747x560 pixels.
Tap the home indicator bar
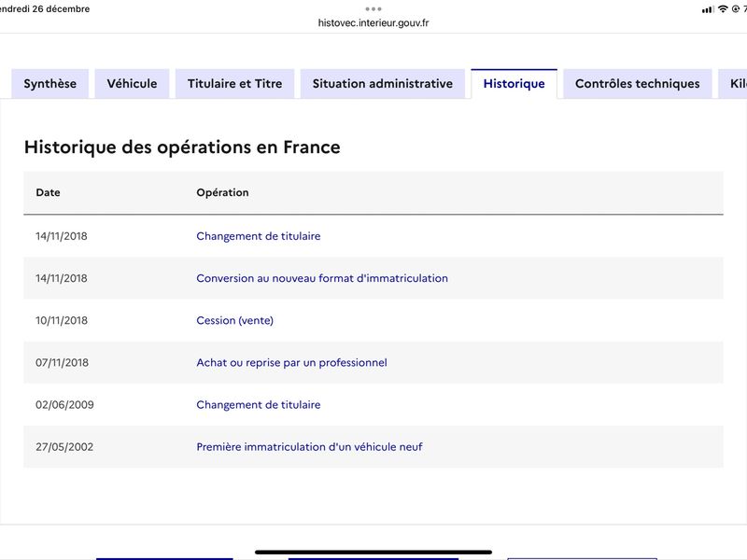tap(373, 553)
